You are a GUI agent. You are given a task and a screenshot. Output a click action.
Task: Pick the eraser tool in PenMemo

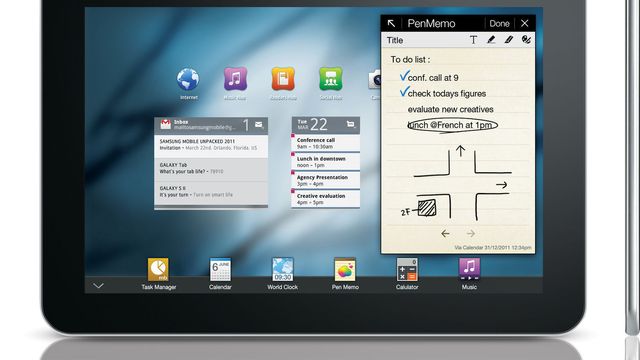[526, 40]
